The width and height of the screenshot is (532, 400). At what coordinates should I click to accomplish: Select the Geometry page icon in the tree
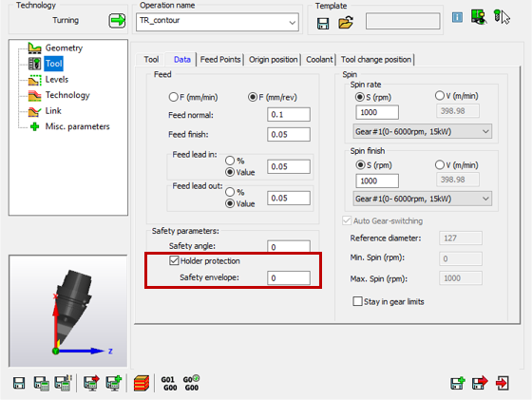coord(34,48)
